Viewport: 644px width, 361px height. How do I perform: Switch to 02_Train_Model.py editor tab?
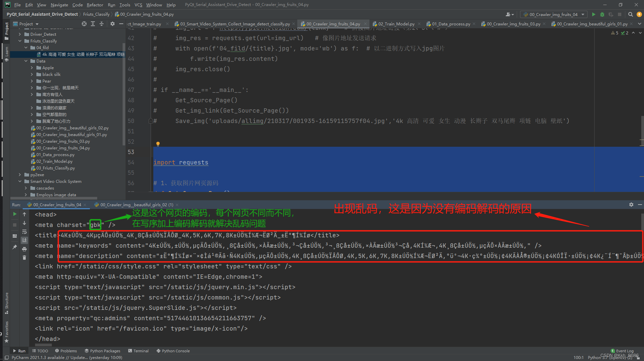[396, 24]
